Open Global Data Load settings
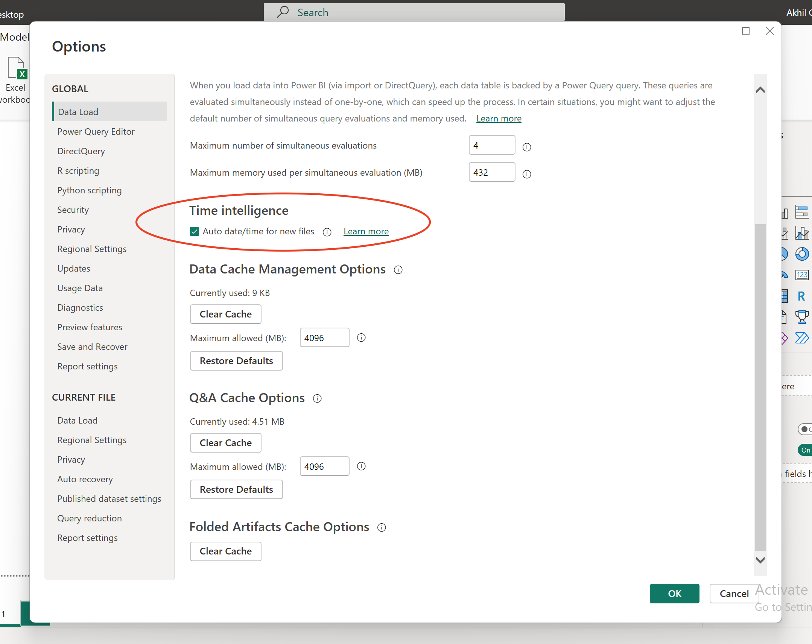The image size is (812, 644). coord(109,112)
